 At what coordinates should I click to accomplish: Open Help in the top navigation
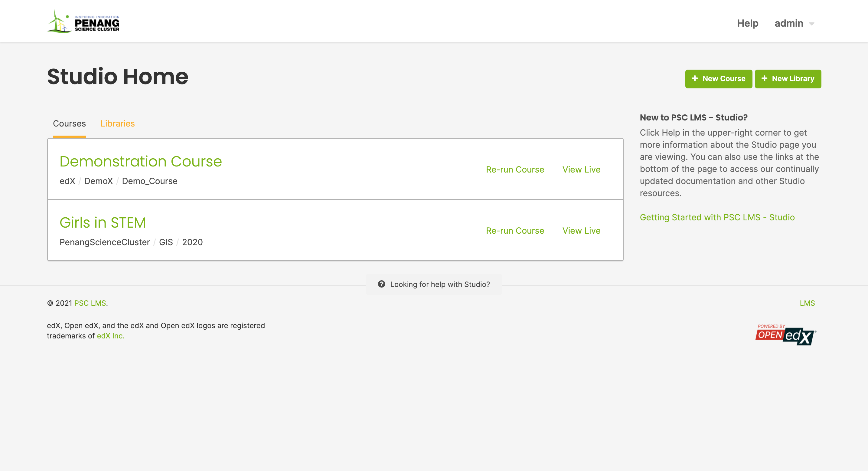point(747,23)
